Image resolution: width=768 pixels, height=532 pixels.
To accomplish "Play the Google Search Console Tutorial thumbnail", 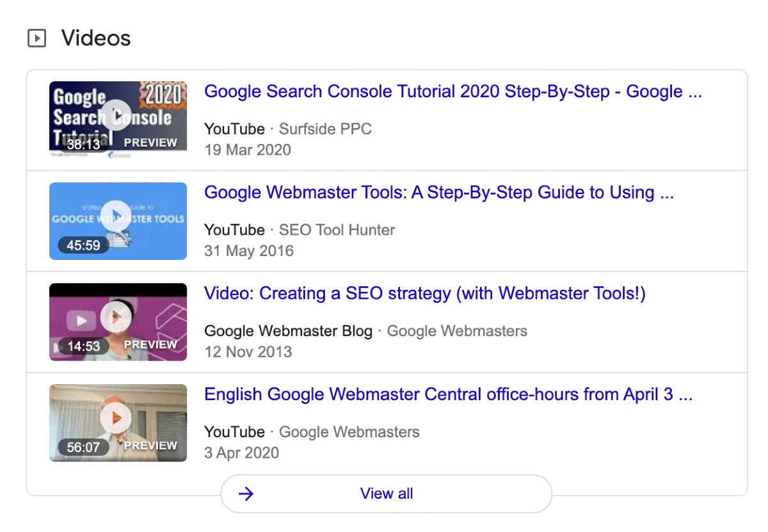I will click(118, 115).
